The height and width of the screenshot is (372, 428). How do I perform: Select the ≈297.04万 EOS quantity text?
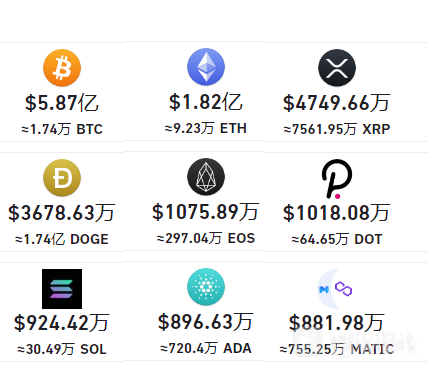point(206,238)
